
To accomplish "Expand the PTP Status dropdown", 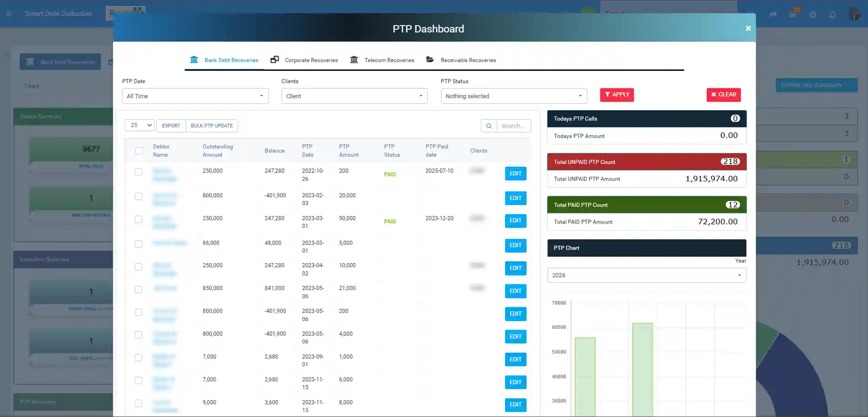I will [514, 96].
